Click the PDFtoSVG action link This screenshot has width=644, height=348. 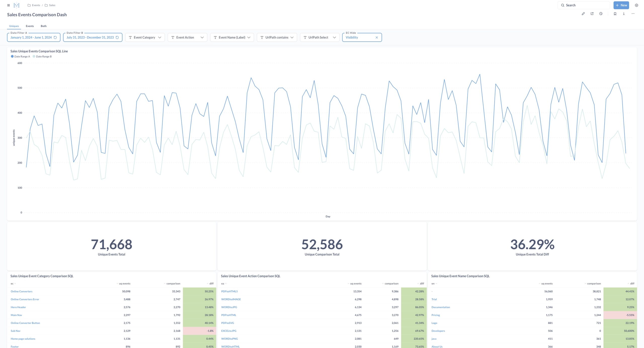pos(227,323)
